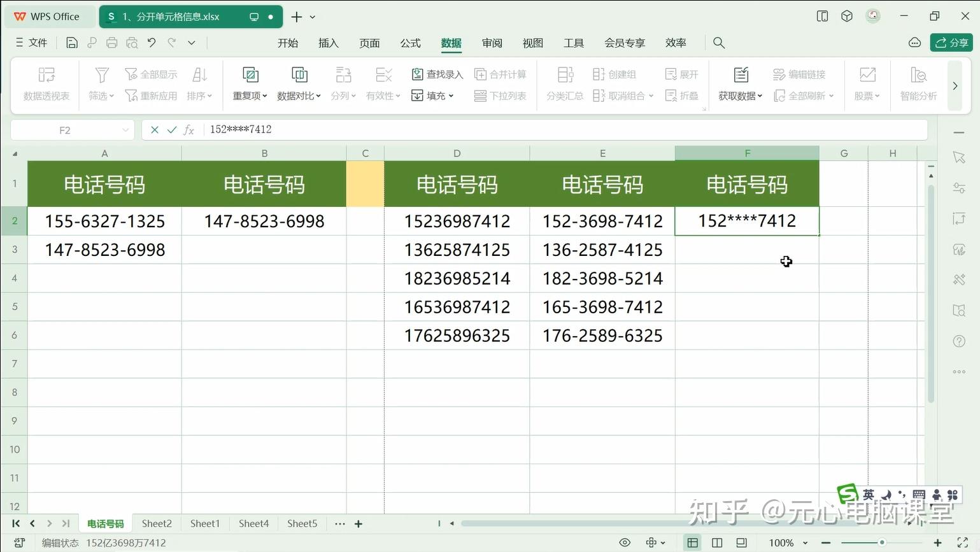The image size is (980, 552).
Task: Switch to Sheet2 tab
Action: [157, 523]
